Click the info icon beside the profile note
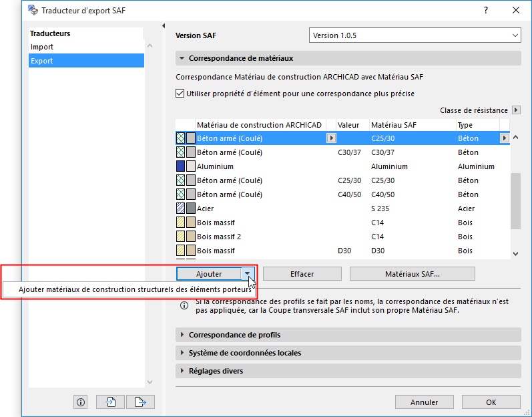Viewport: 532px width, 417px height. coord(184,305)
